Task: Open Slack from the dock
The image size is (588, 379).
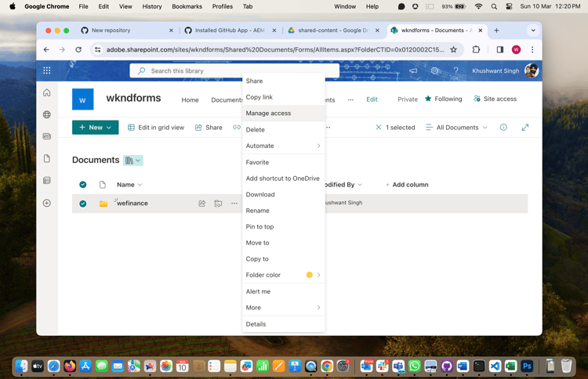Action: click(x=383, y=366)
